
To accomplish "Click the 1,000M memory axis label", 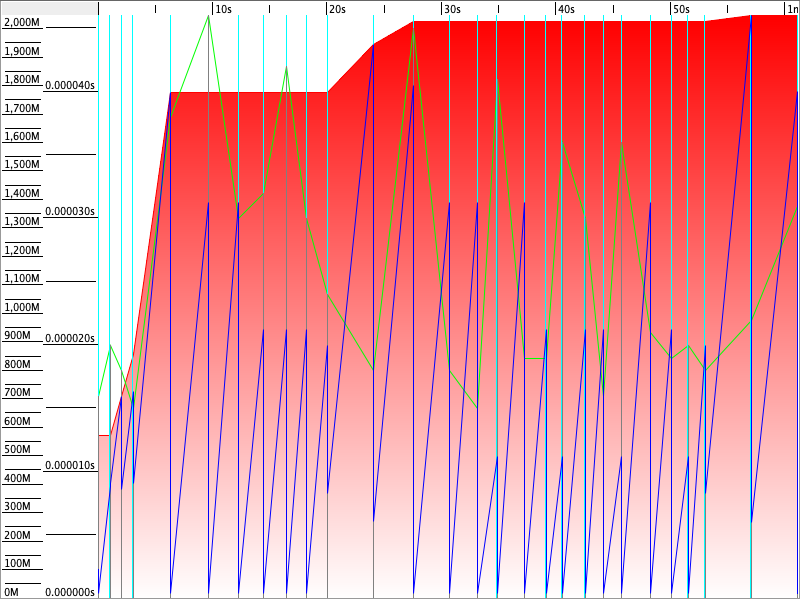I will 22,307.
